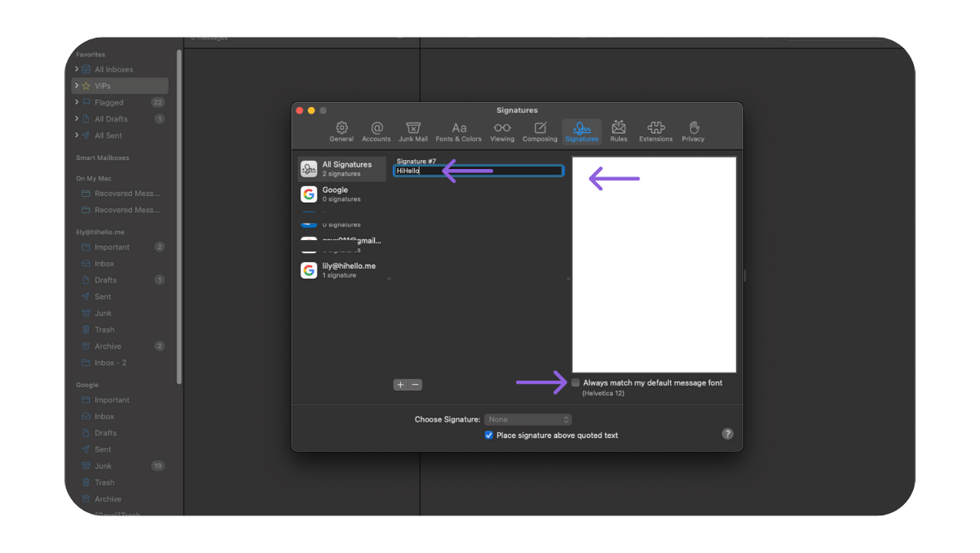Uncheck Place signature above quoted text

point(489,435)
